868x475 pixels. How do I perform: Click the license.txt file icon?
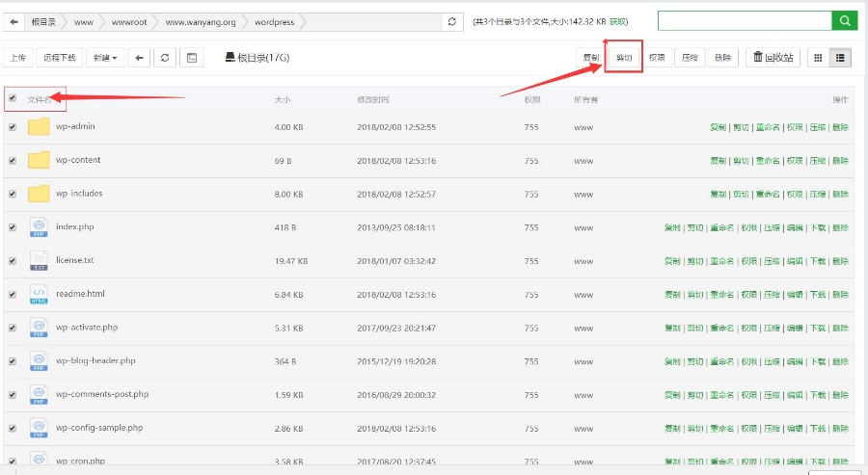[39, 260]
